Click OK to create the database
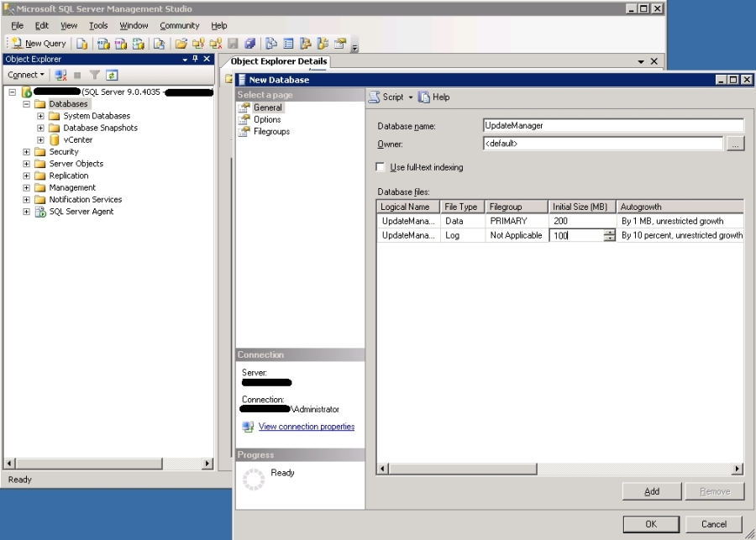Screen dimensions: 756x540 (651, 524)
